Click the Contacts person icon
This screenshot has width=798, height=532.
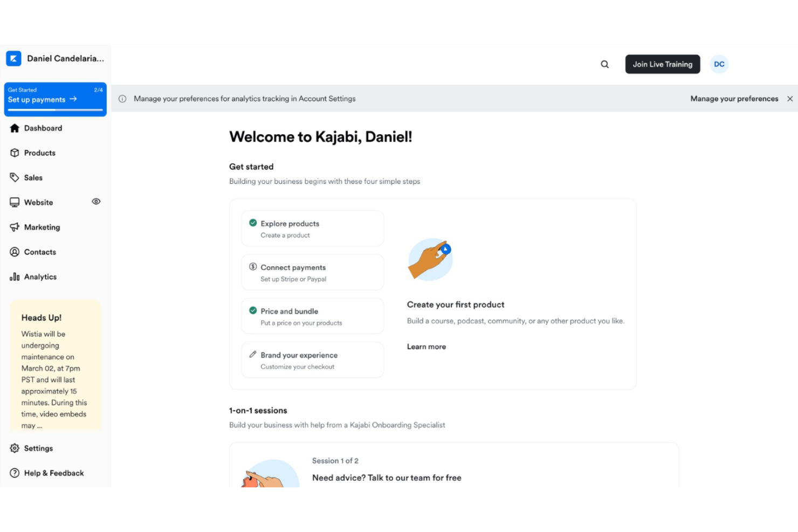[x=15, y=252]
